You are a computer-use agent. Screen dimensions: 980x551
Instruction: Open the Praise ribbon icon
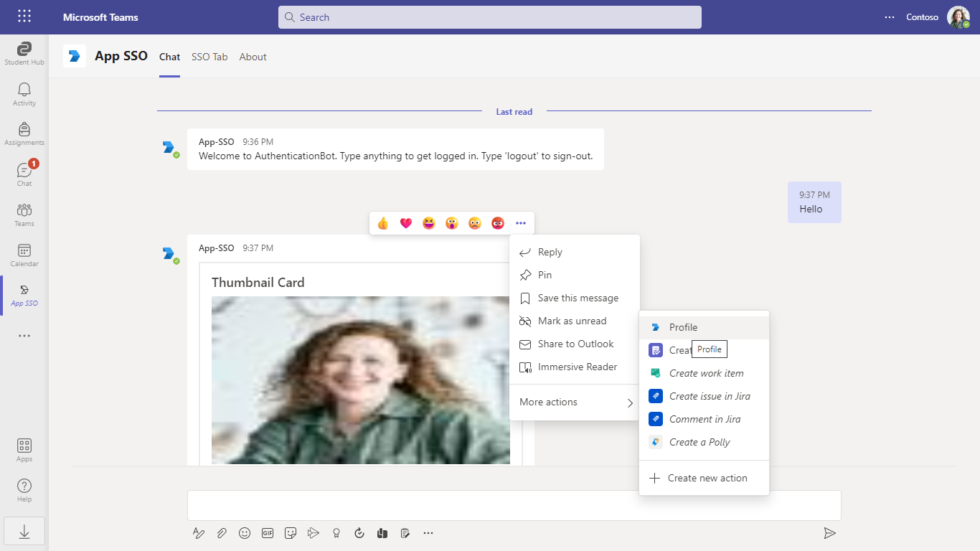(336, 533)
